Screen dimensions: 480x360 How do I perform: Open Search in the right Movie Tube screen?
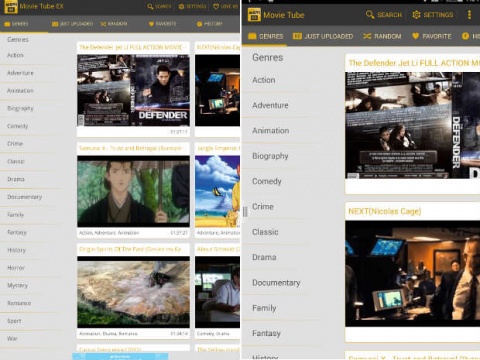click(384, 15)
